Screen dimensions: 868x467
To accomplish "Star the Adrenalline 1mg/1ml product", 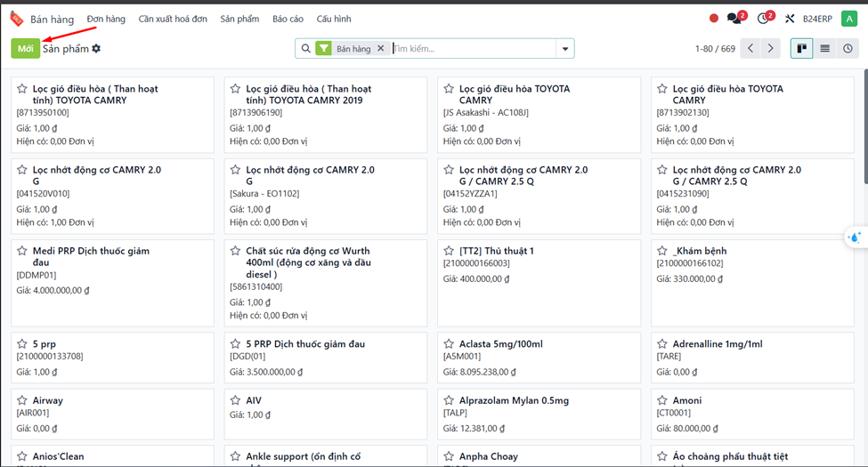I will (662, 344).
